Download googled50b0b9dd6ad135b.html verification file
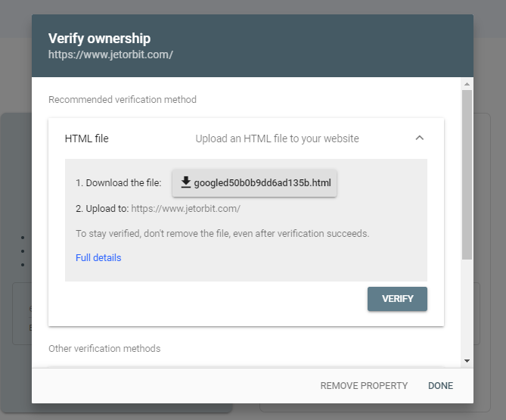The height and width of the screenshot is (420, 506). [x=254, y=182]
